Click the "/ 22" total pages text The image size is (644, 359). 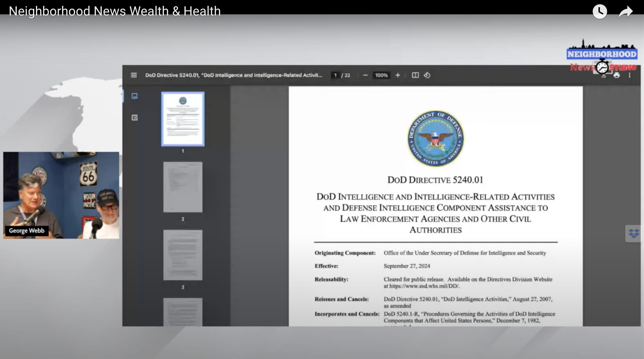tap(346, 75)
